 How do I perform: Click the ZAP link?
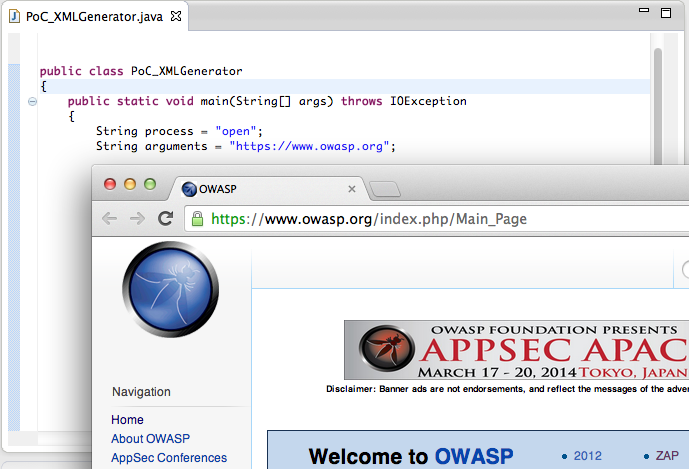(x=667, y=456)
